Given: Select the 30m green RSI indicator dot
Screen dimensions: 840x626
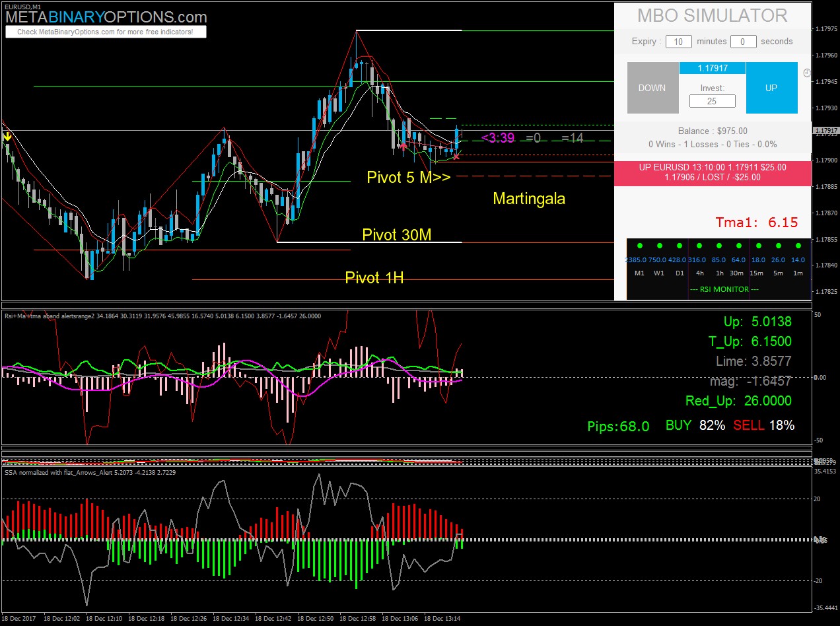Looking at the screenshot, I should (739, 246).
